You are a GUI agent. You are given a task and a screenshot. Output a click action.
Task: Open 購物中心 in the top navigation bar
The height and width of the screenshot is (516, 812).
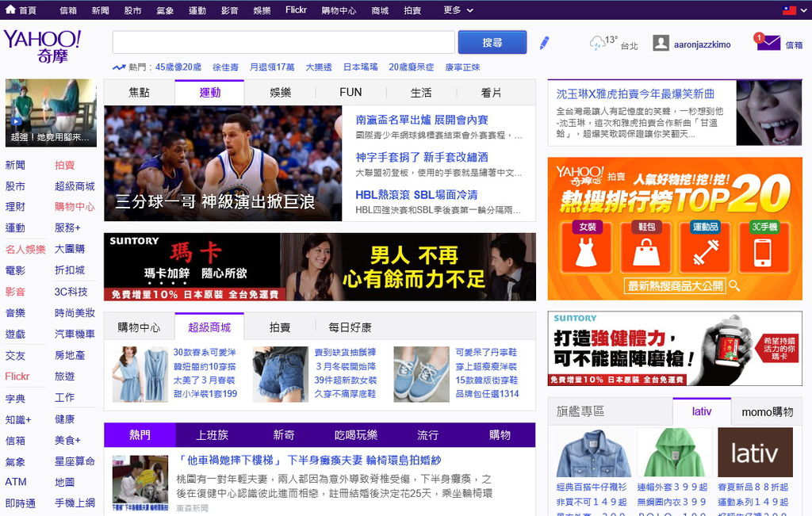point(339,10)
